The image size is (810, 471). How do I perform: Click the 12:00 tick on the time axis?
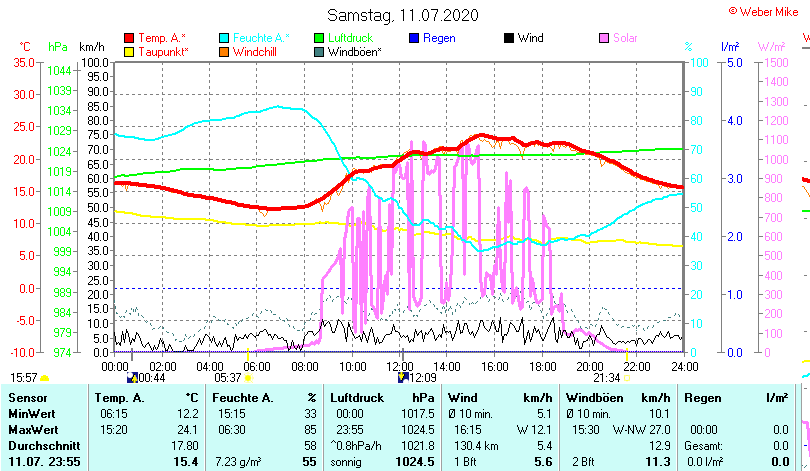399,367
